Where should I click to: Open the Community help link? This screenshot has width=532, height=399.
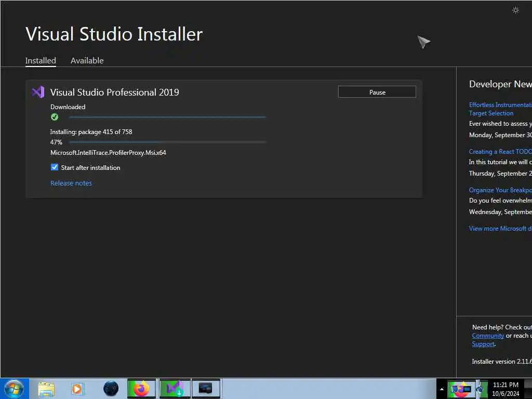488,336
